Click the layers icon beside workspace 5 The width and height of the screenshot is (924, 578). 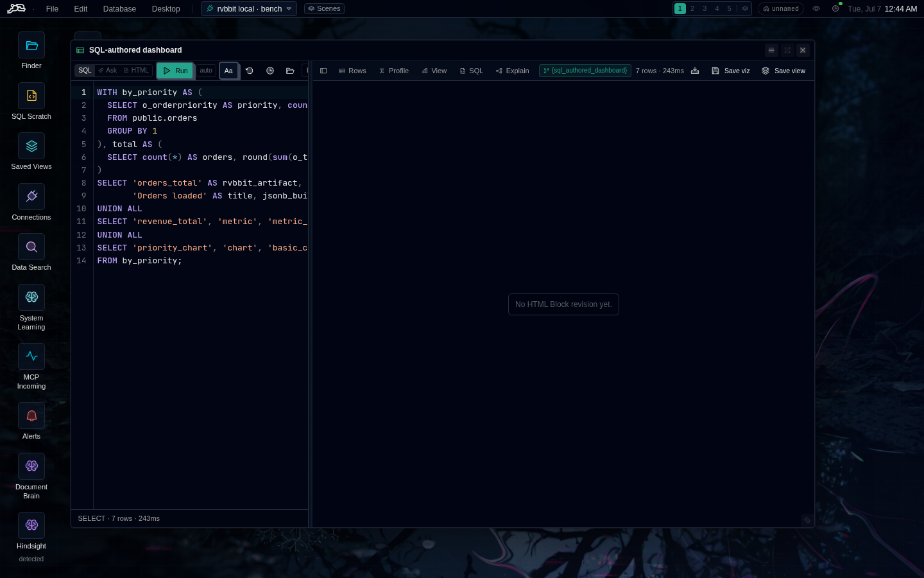(x=745, y=8)
